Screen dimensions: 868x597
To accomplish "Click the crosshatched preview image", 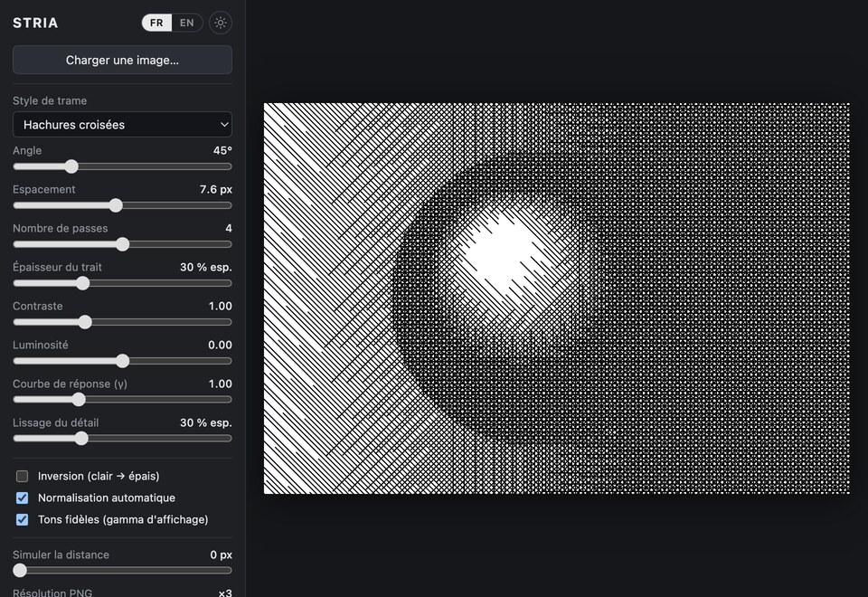I will point(556,298).
